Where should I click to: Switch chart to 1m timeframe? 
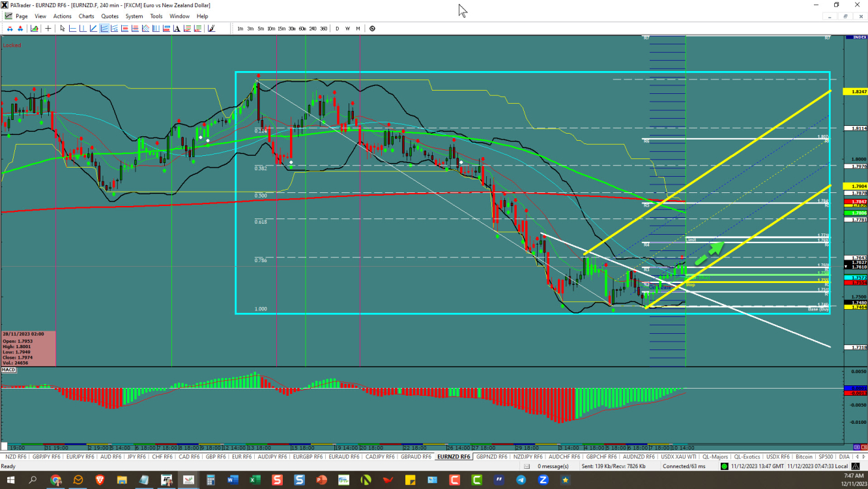pyautogui.click(x=240, y=29)
